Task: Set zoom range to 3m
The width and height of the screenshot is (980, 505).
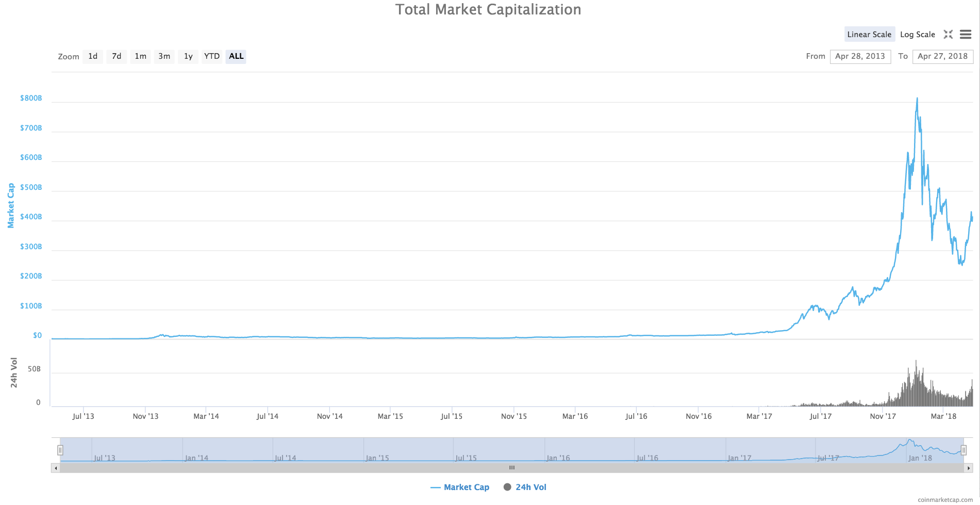Action: point(164,56)
